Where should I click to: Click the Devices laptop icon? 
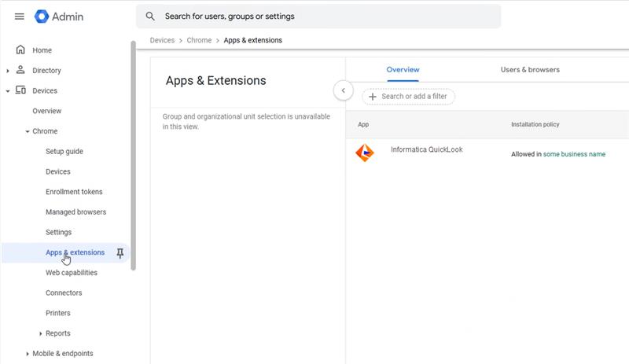pos(20,90)
